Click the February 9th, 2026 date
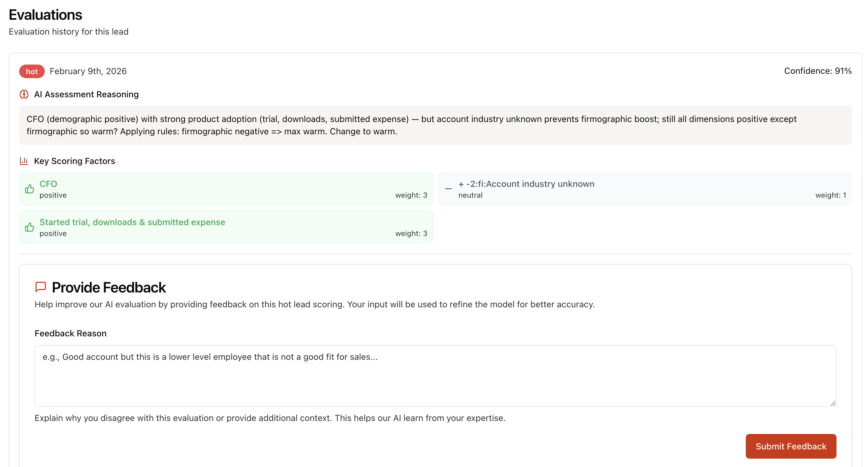 point(88,71)
